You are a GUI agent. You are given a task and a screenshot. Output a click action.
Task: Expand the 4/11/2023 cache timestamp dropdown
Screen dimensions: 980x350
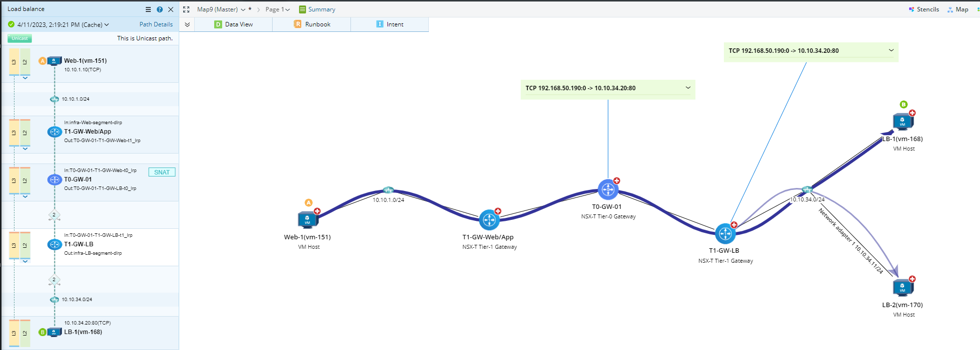click(106, 24)
